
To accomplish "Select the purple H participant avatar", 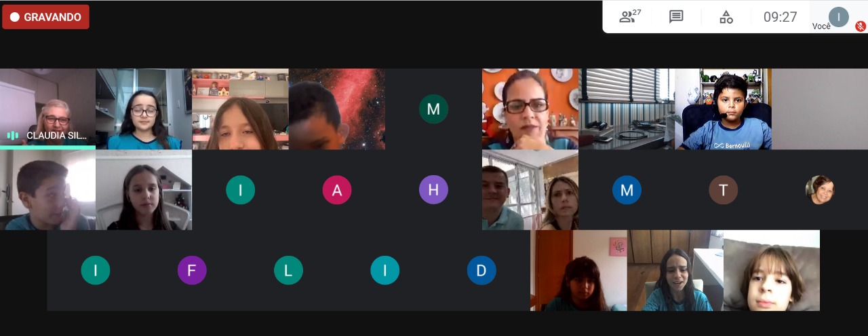I will 433,190.
